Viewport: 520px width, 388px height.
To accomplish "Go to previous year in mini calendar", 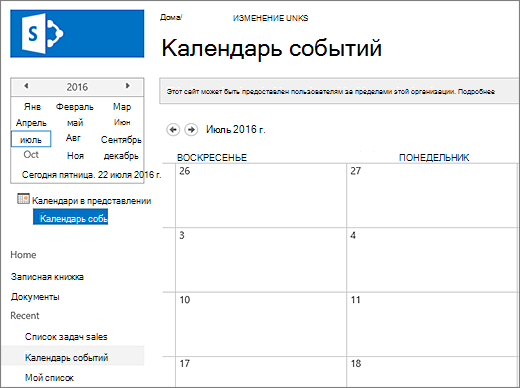I will (26, 86).
